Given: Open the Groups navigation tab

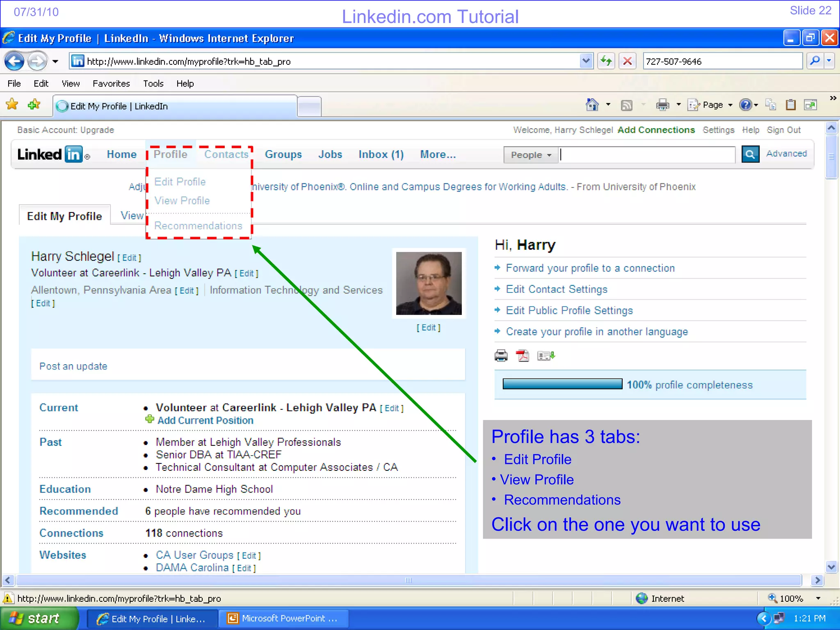Looking at the screenshot, I should tap(283, 155).
